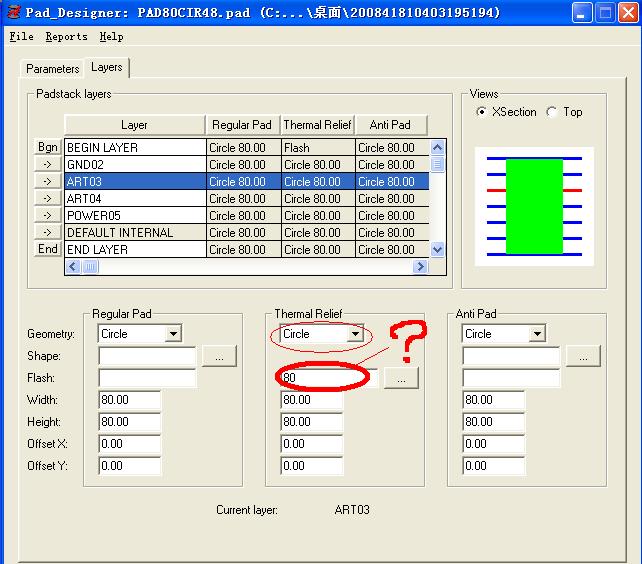Click the Thermal Relief Height field

[x=312, y=422]
